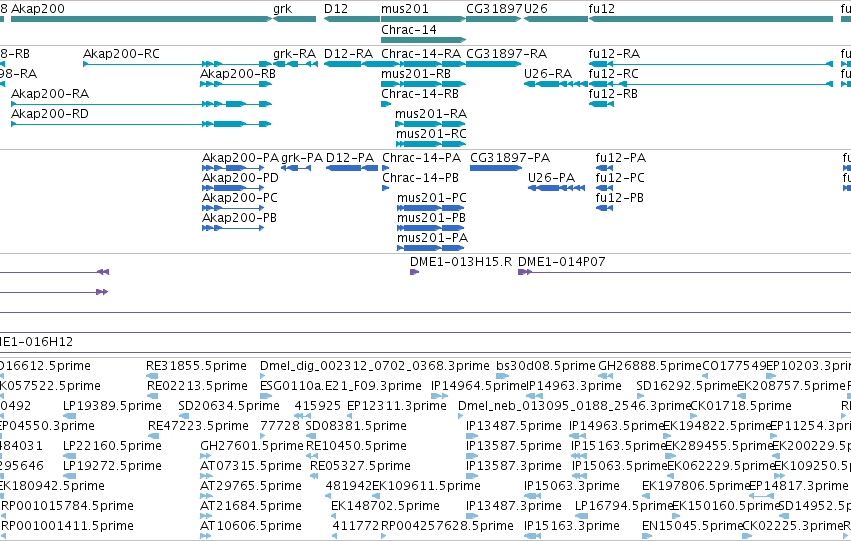This screenshot has width=851, height=541.
Task: Click the Chrac-14-PA label
Action: pyautogui.click(x=421, y=158)
